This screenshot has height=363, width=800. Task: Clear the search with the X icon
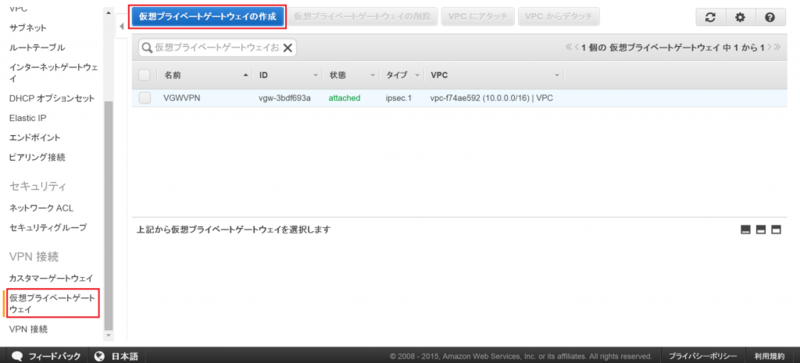287,47
